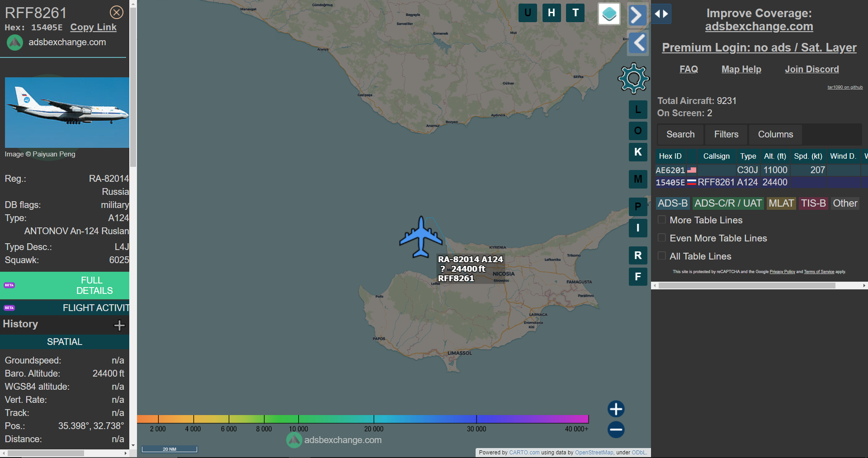Open the adsbexchange.com Improve Coverage link

coord(759,27)
